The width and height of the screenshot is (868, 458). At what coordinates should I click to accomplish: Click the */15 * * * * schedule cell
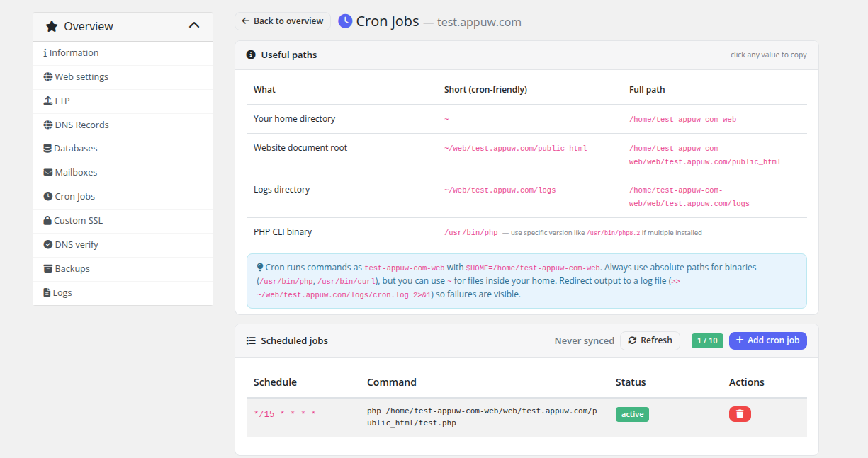(285, 414)
